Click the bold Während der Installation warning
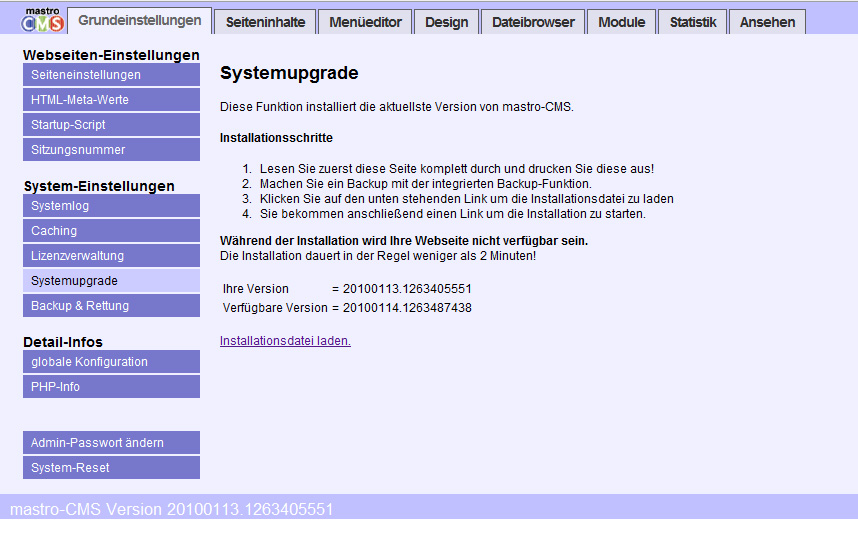The image size is (858, 555). [x=404, y=241]
